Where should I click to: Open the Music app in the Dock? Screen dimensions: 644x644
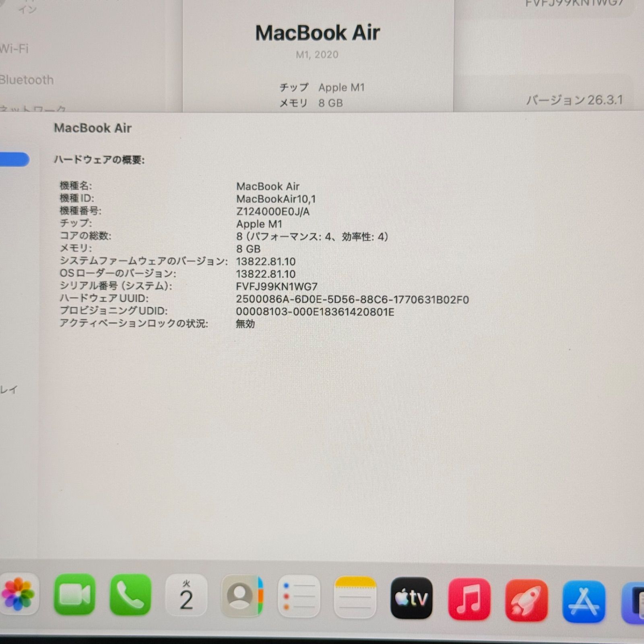(x=469, y=599)
